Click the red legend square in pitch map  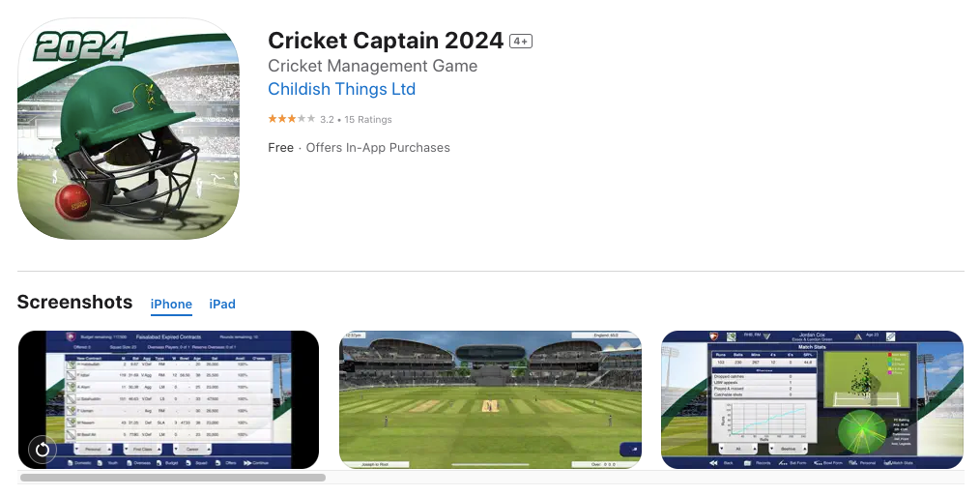(x=890, y=355)
